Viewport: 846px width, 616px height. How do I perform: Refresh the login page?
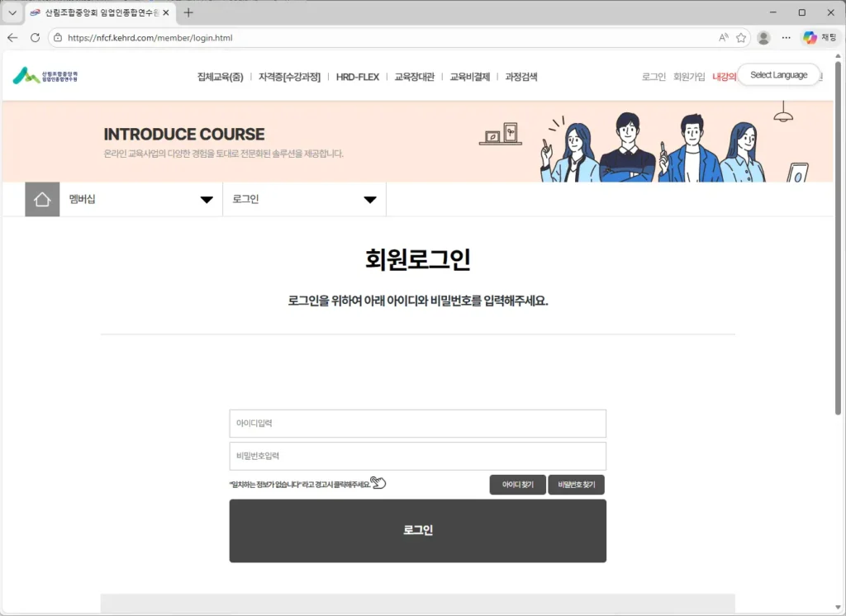coord(34,37)
